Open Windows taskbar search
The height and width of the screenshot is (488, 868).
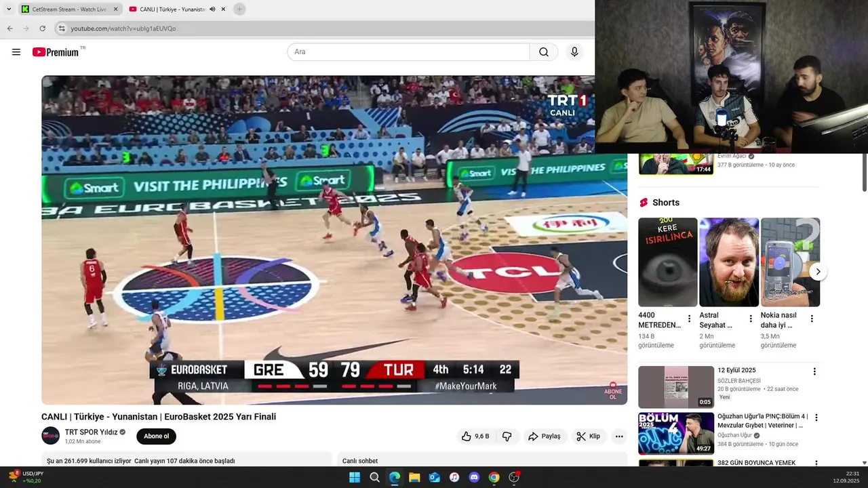[374, 477]
